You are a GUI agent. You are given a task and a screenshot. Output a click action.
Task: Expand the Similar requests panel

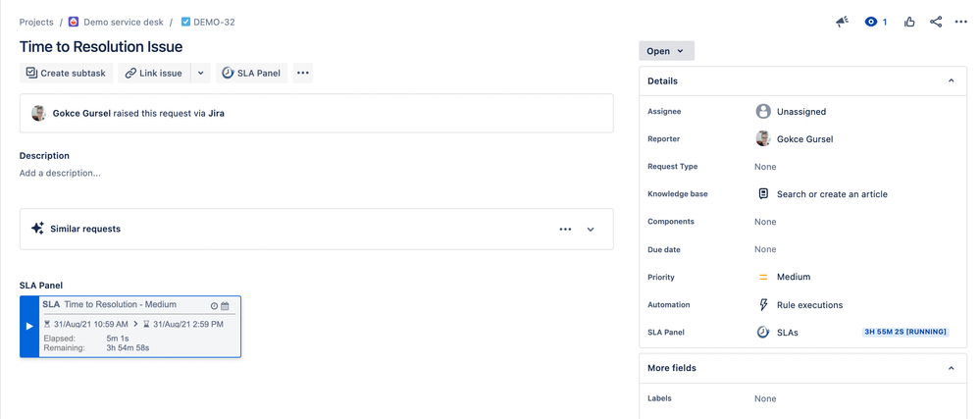tap(590, 229)
